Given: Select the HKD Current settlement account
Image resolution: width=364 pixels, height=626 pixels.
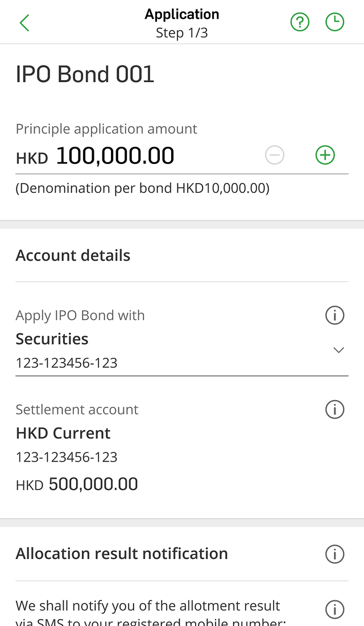Looking at the screenshot, I should click(63, 433).
